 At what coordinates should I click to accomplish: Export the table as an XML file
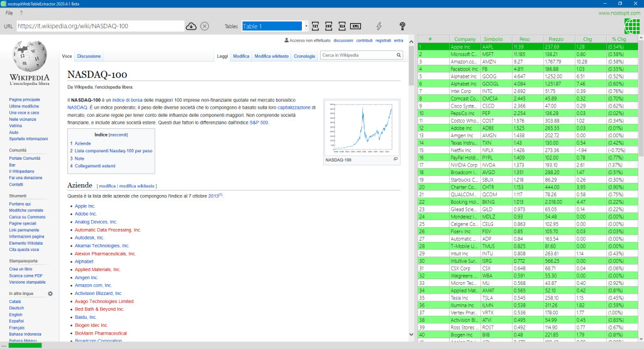356,26
